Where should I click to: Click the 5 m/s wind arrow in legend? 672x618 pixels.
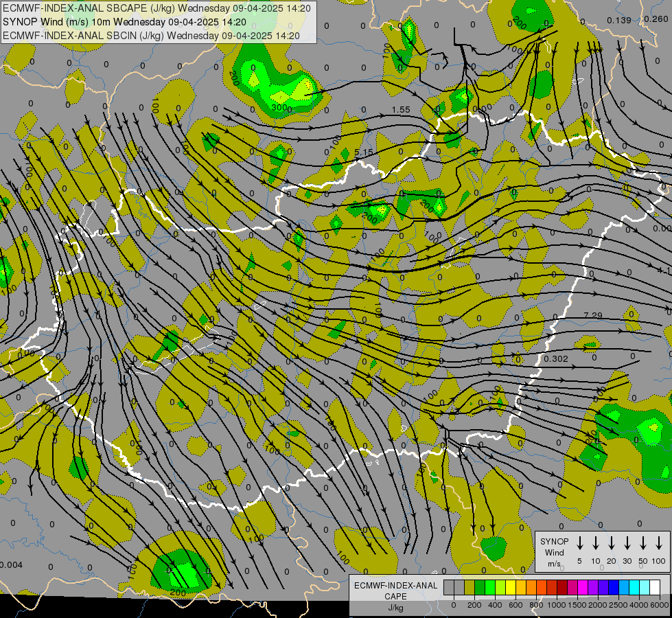coord(579,543)
